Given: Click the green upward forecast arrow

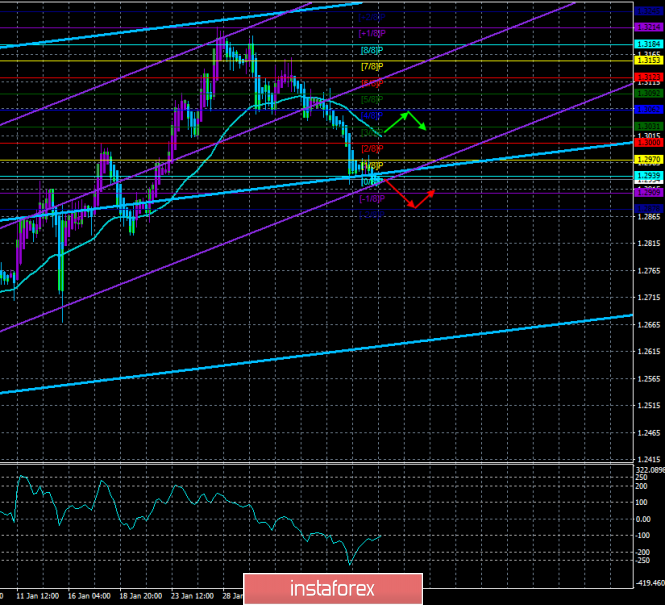Looking at the screenshot, I should [x=405, y=122].
